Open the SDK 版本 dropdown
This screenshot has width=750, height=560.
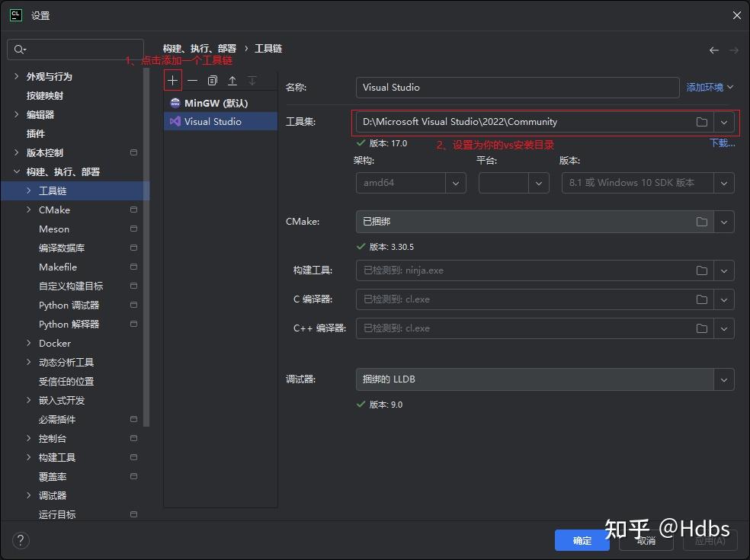tap(723, 183)
